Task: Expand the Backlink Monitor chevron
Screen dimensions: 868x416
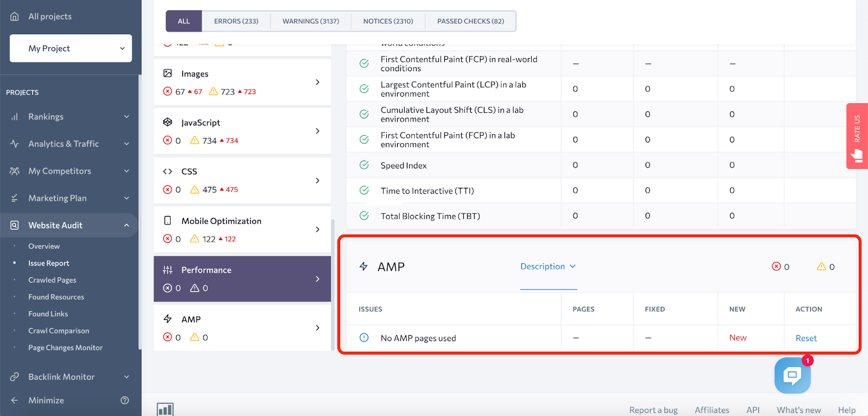Action: pyautogui.click(x=126, y=377)
